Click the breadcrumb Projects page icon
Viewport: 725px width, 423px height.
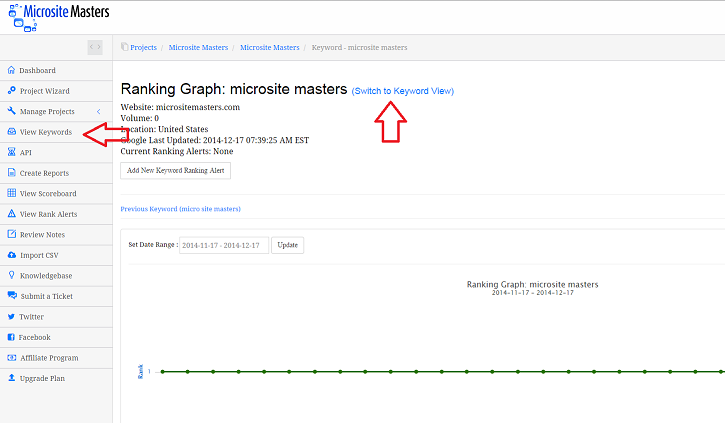tap(124, 47)
